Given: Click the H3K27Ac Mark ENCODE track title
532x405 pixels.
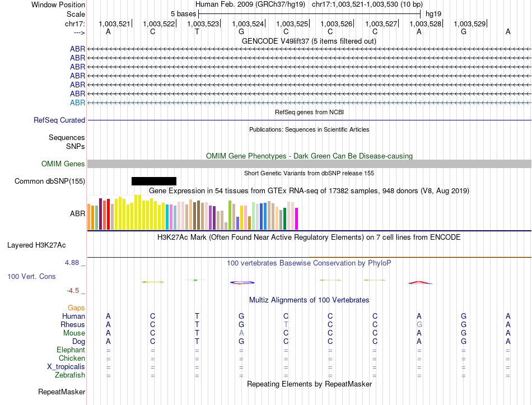Looking at the screenshot, I should (309, 237).
